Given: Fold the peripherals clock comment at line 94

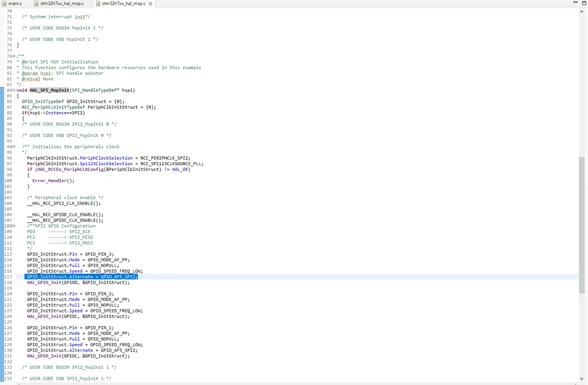Looking at the screenshot, I should (x=14, y=147).
